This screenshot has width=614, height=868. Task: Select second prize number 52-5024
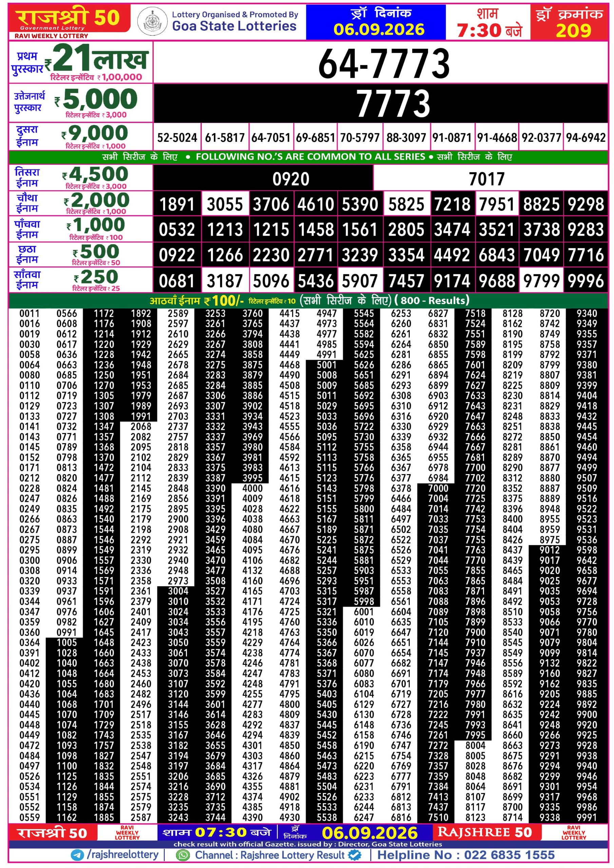177,138
